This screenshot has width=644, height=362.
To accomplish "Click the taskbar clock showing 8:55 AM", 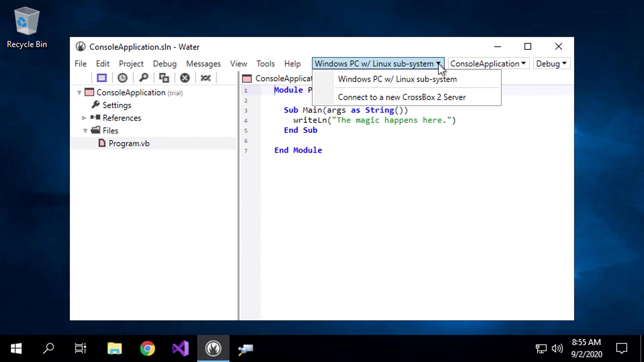I will (587, 348).
